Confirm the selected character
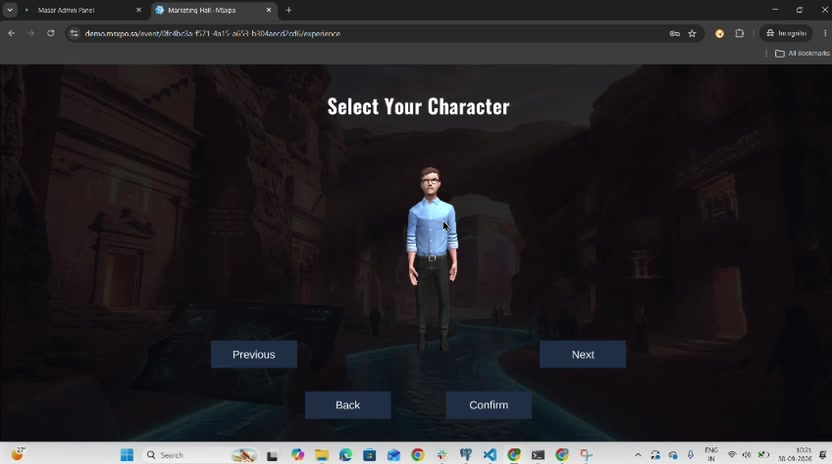832x464 pixels. pos(489,405)
